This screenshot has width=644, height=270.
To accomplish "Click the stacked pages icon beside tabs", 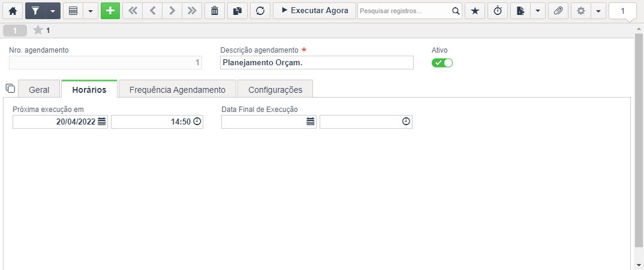I will 10,88.
